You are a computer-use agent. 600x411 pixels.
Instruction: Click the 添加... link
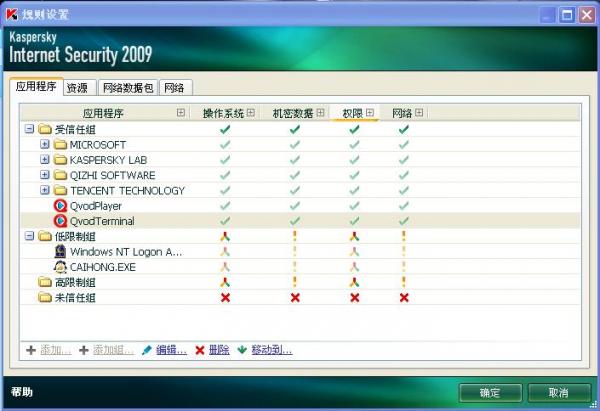coord(56,350)
